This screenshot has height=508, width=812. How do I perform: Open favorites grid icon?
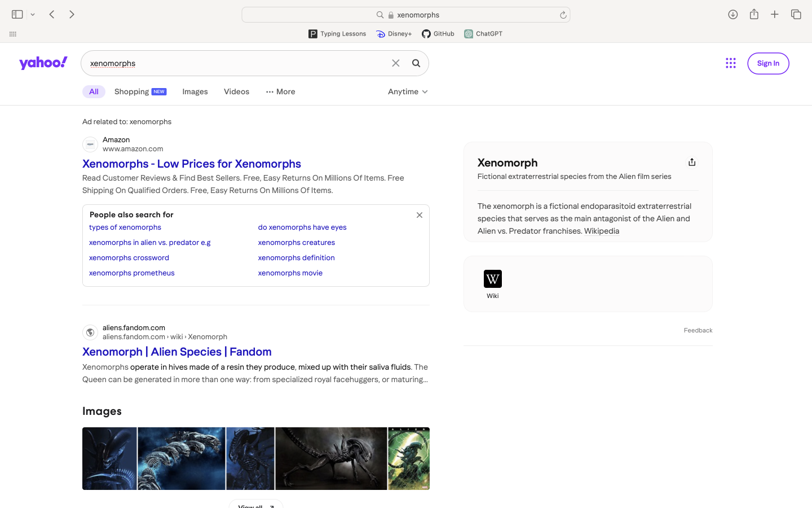click(13, 34)
